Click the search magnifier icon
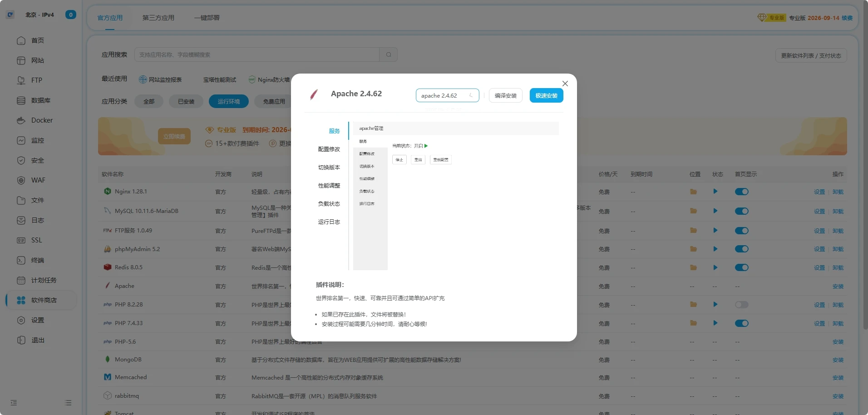 point(389,54)
